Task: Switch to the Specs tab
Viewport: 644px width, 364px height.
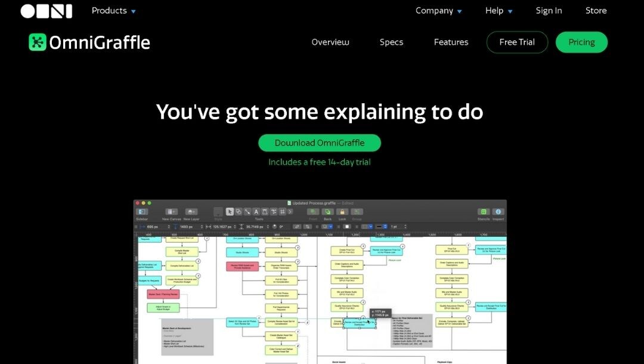Action: point(391,42)
